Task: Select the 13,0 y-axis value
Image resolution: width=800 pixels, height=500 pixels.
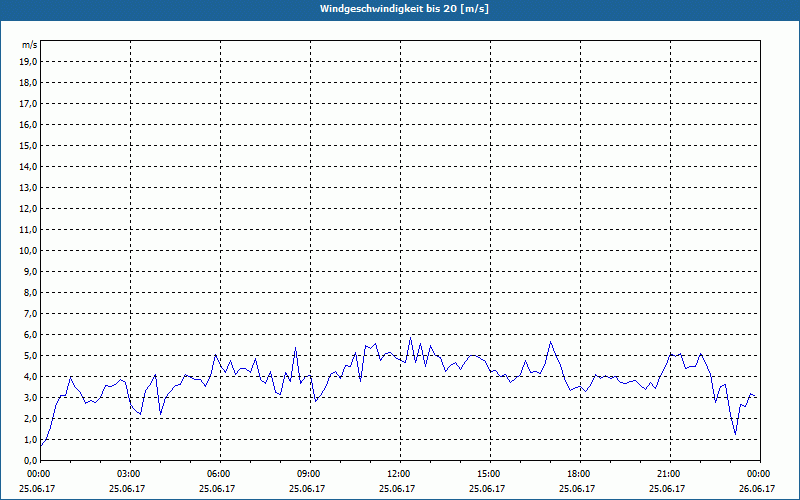Action: (x=29, y=188)
